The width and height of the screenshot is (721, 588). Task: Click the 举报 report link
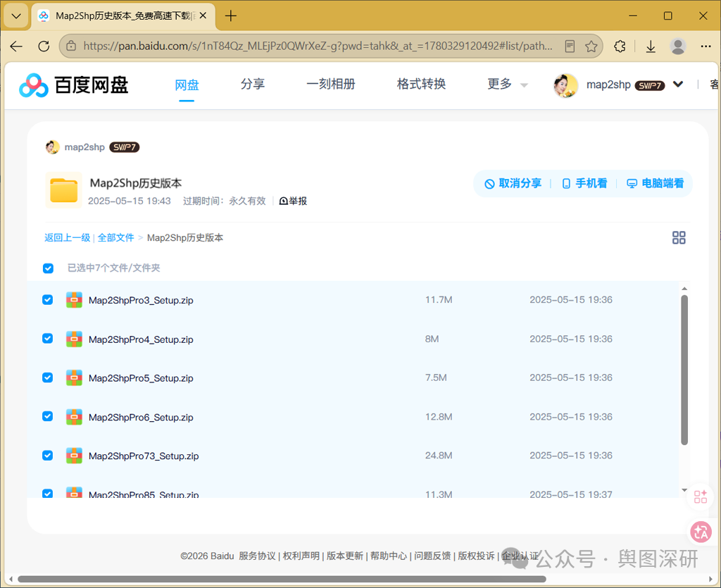(293, 201)
